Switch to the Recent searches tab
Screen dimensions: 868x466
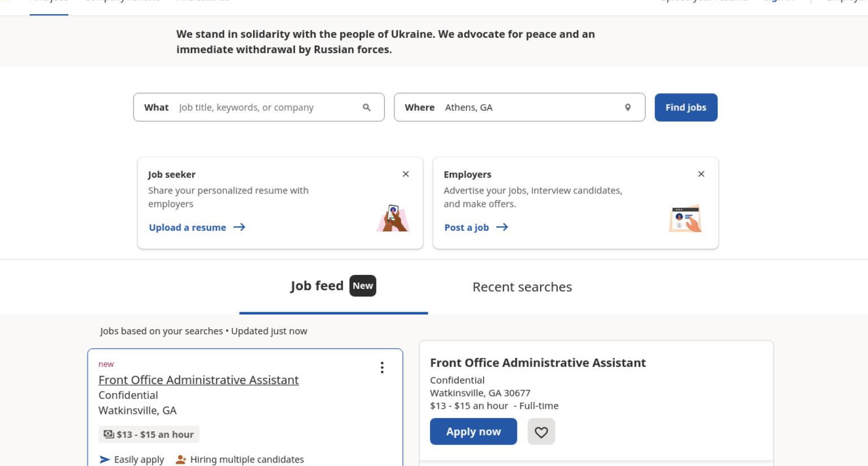click(522, 287)
